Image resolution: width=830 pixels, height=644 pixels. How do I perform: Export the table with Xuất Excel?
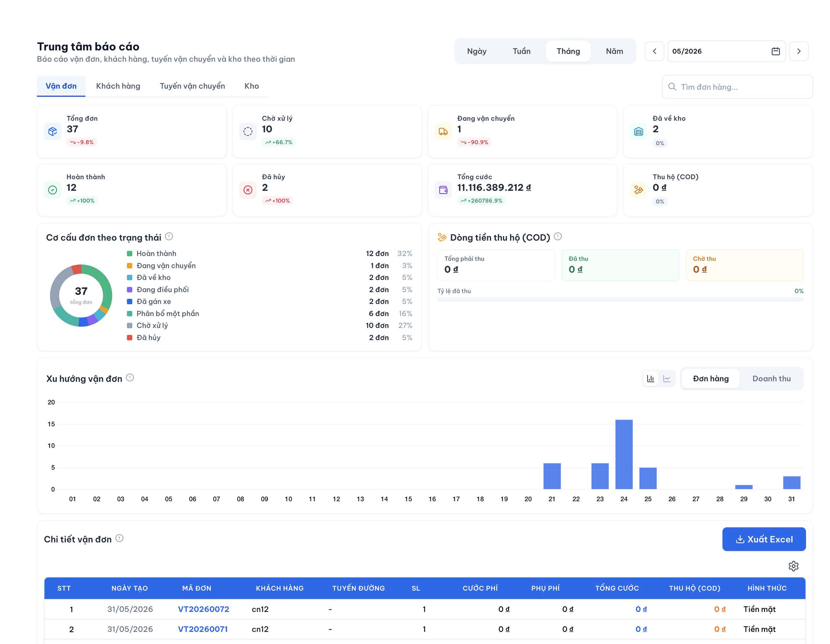764,539
